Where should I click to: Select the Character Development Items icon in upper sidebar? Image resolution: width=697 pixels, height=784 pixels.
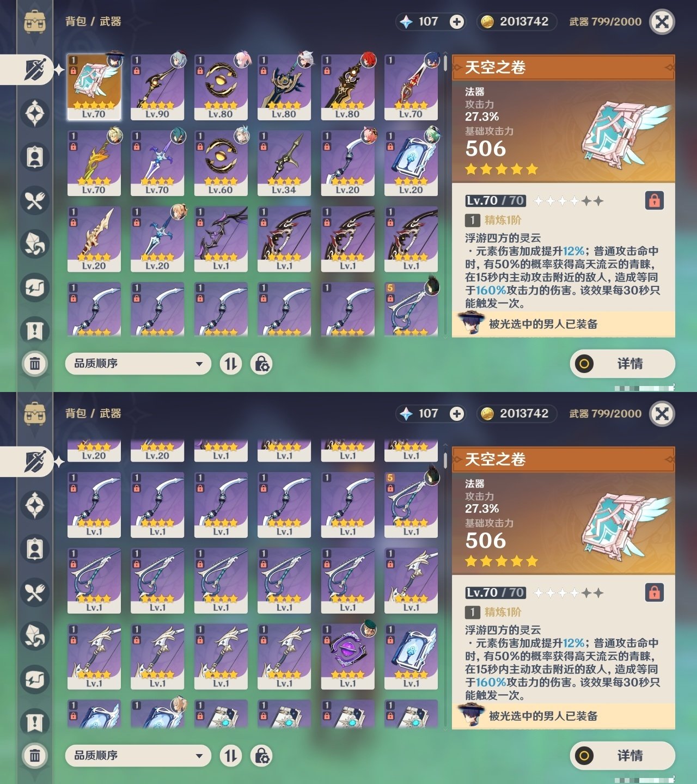click(x=35, y=157)
